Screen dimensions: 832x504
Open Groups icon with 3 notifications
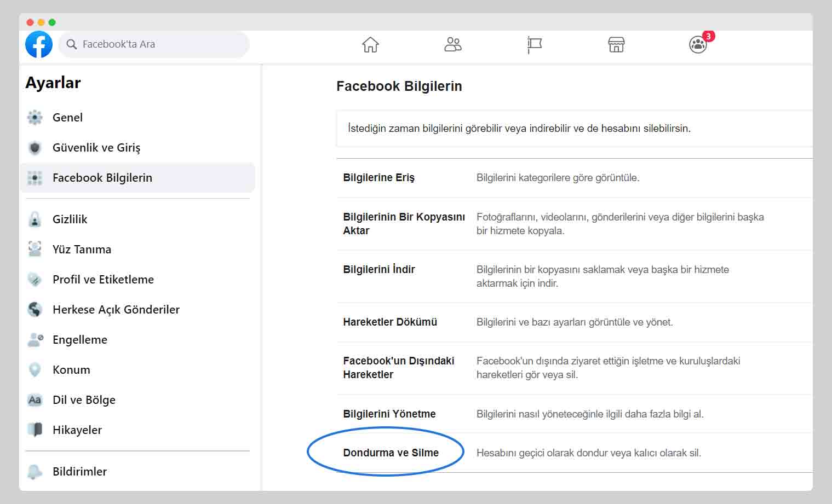(x=698, y=44)
